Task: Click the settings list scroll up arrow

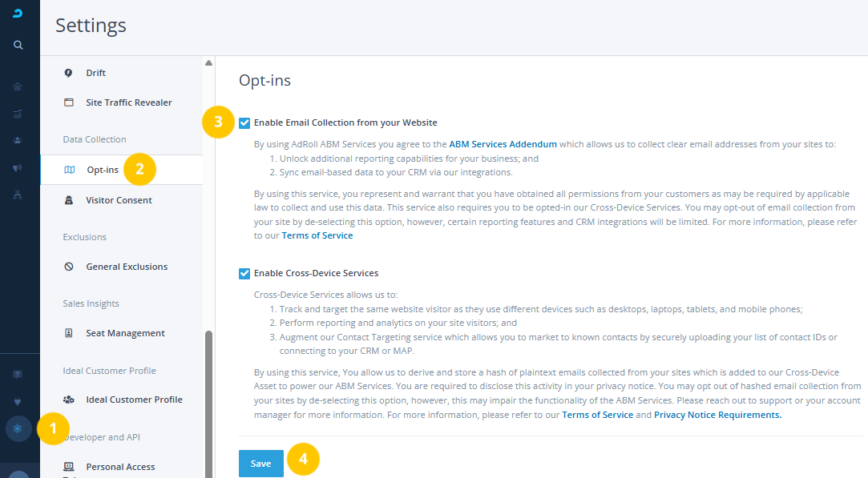Action: pos(209,62)
